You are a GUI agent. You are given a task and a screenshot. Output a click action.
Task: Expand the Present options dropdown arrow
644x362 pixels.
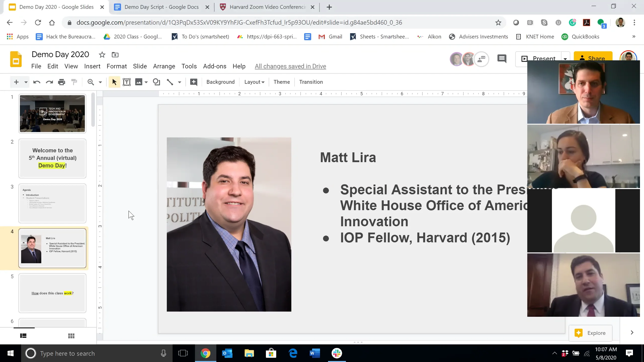[565, 59]
